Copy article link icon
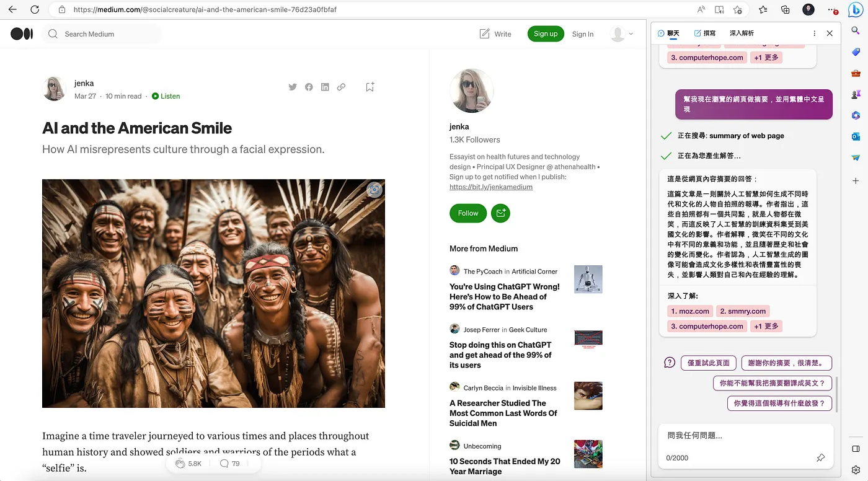This screenshot has height=481, width=868. pyautogui.click(x=341, y=87)
